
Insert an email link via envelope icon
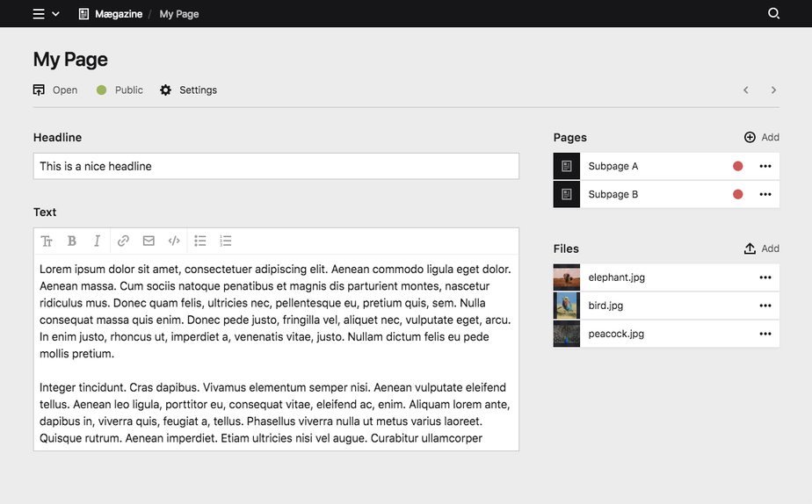[149, 241]
